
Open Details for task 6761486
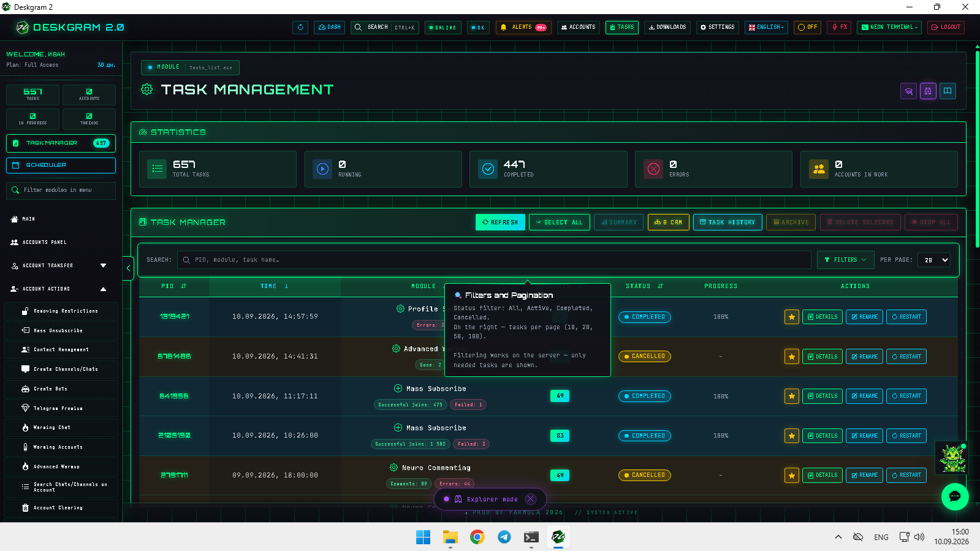(822, 357)
